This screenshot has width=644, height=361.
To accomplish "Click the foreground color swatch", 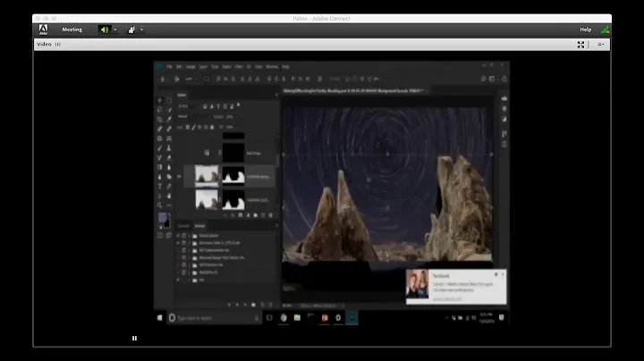I will (x=162, y=217).
